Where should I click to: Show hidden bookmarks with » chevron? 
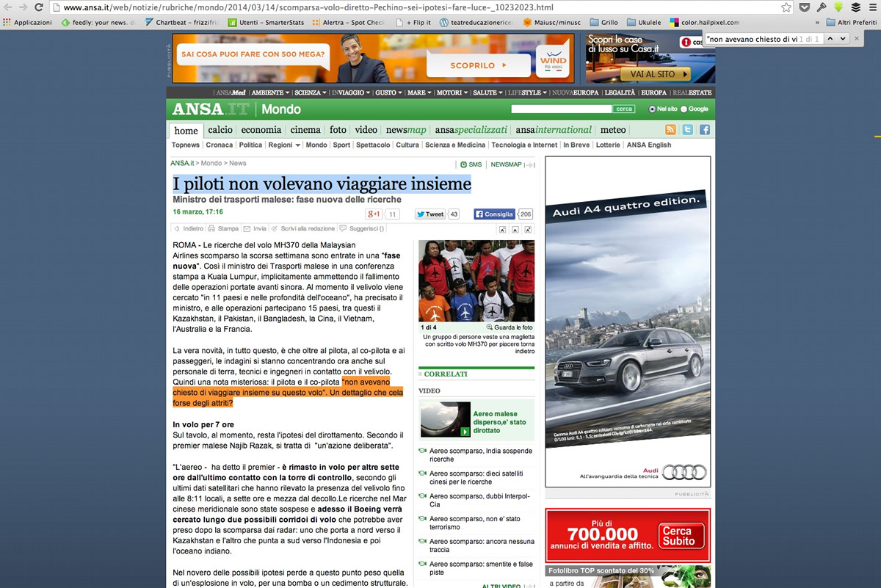click(x=818, y=23)
